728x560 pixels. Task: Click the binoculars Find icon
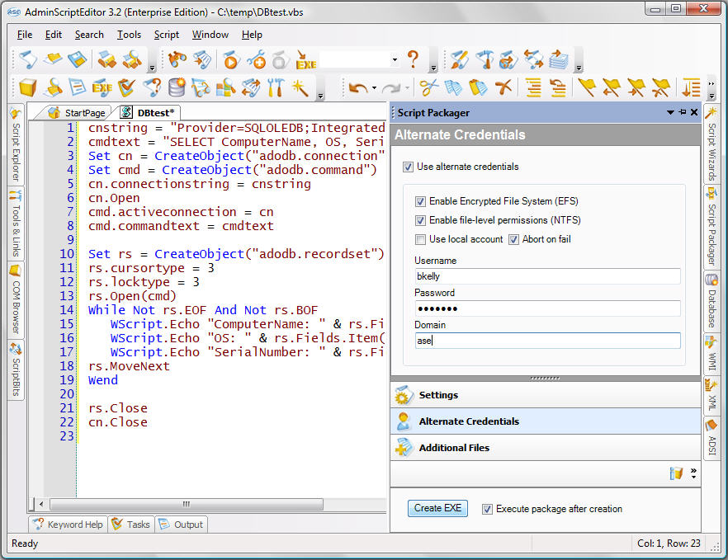177,60
